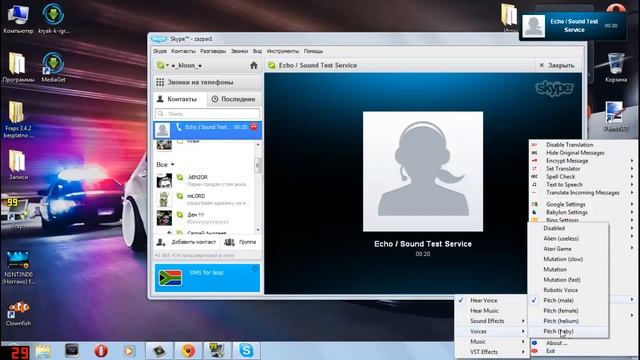Click the SMS for less advertisement banner
The height and width of the screenshot is (360, 640).
pos(207,278)
